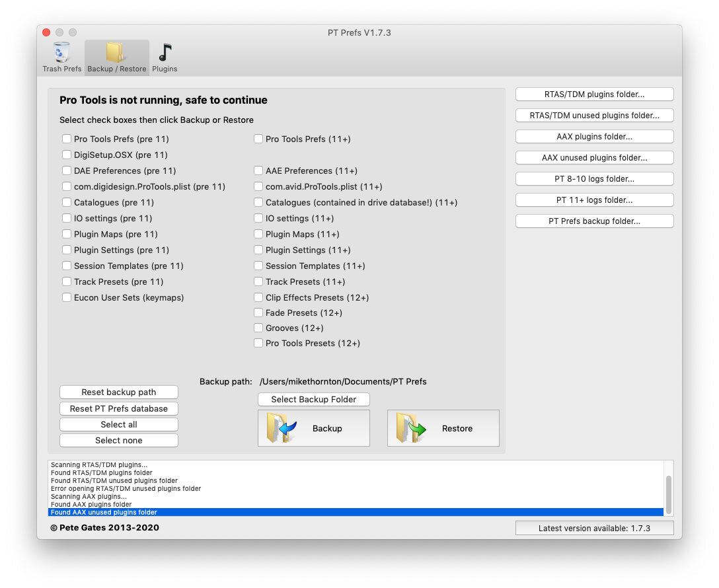Toggle com.avid.ProTools.plist (11+) checkbox

(x=258, y=186)
